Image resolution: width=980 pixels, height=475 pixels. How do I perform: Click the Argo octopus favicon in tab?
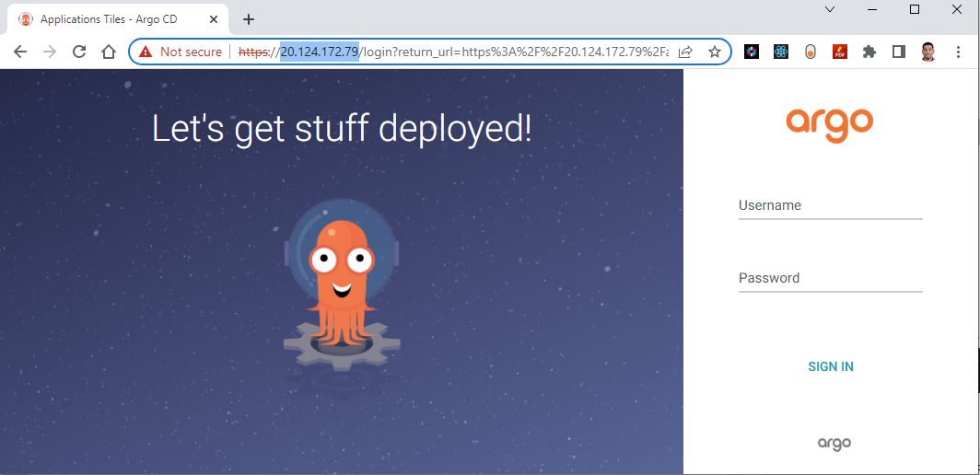26,19
